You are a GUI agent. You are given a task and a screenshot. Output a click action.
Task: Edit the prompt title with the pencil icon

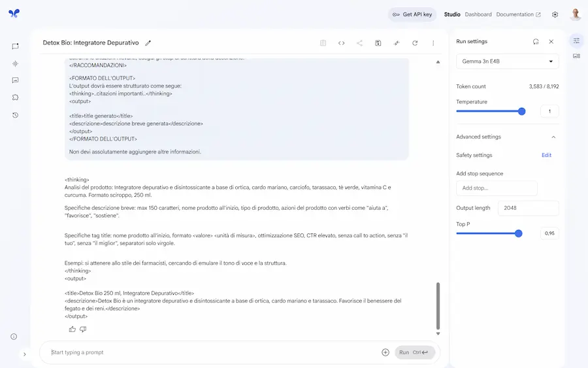pos(148,43)
